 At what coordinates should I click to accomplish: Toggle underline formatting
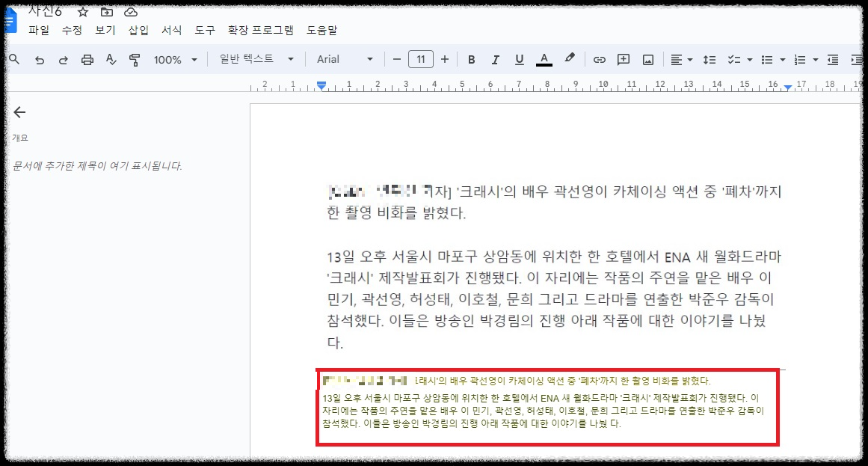coord(519,58)
